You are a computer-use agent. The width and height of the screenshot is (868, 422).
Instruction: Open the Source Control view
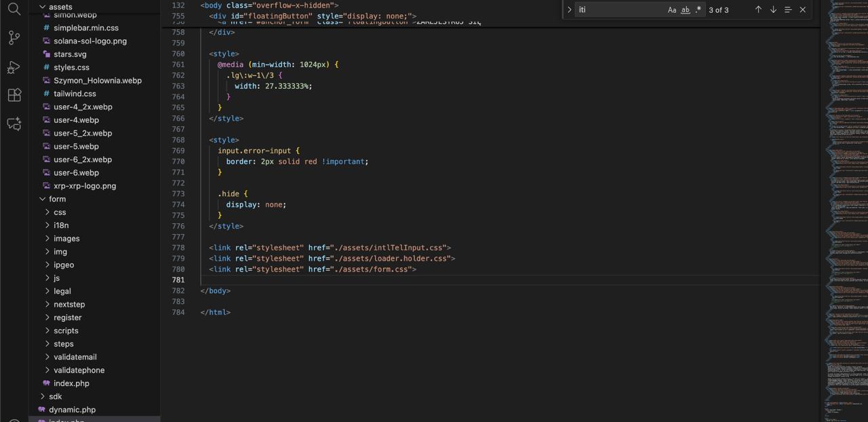[14, 38]
